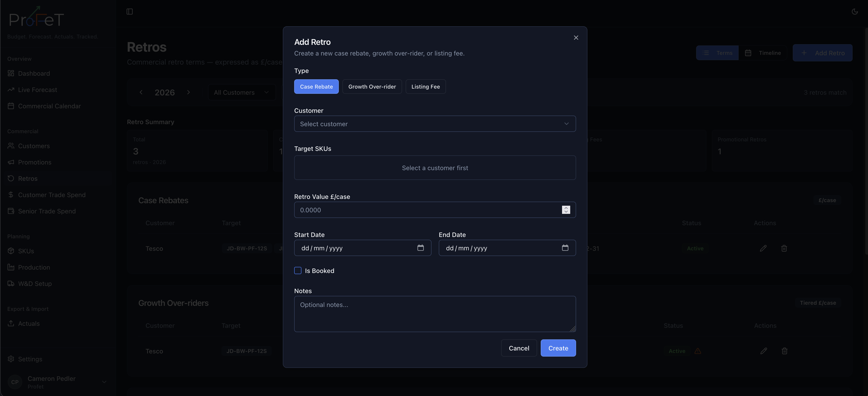The height and width of the screenshot is (396, 868).
Task: Click Create to save the retro
Action: click(558, 348)
